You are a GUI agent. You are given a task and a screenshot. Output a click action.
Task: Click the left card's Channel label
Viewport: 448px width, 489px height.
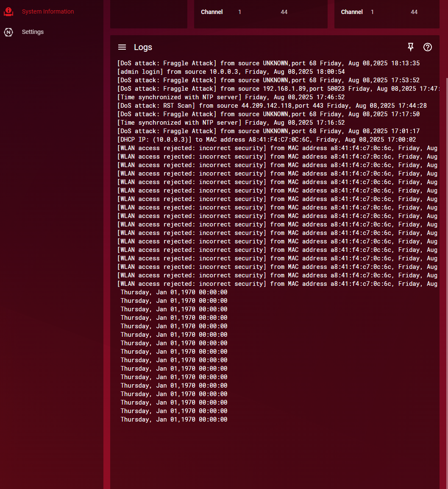tap(211, 12)
